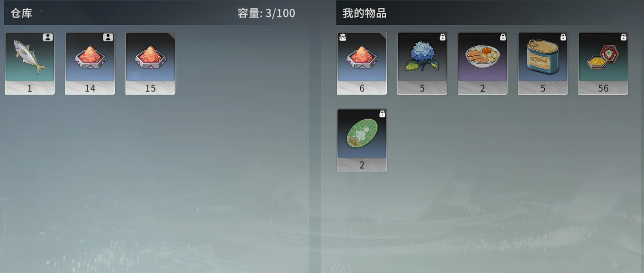Select the hexagonal box item with 56
The width and height of the screenshot is (644, 273).
coord(604,63)
